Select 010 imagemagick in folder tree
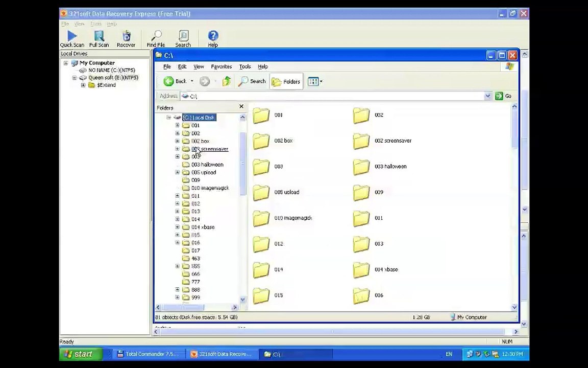The width and height of the screenshot is (588, 368). pos(210,188)
